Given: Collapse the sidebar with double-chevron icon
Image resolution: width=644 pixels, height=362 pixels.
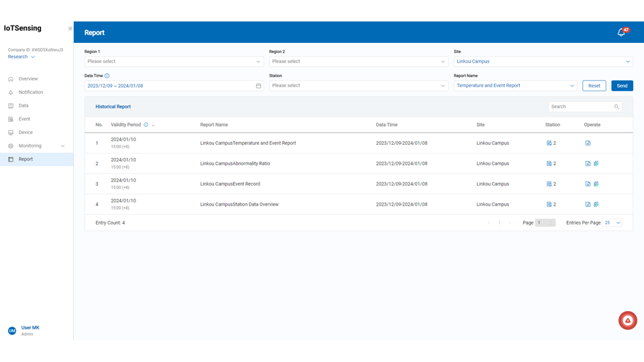Looking at the screenshot, I should point(70,28).
